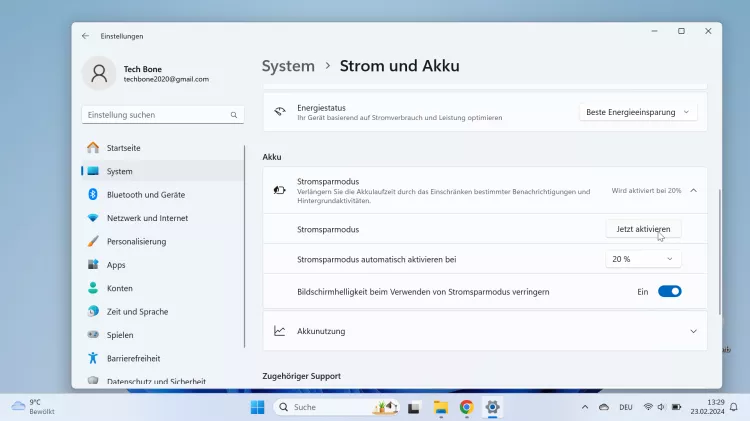Click the Konten person icon
The image size is (750, 421).
point(93,288)
